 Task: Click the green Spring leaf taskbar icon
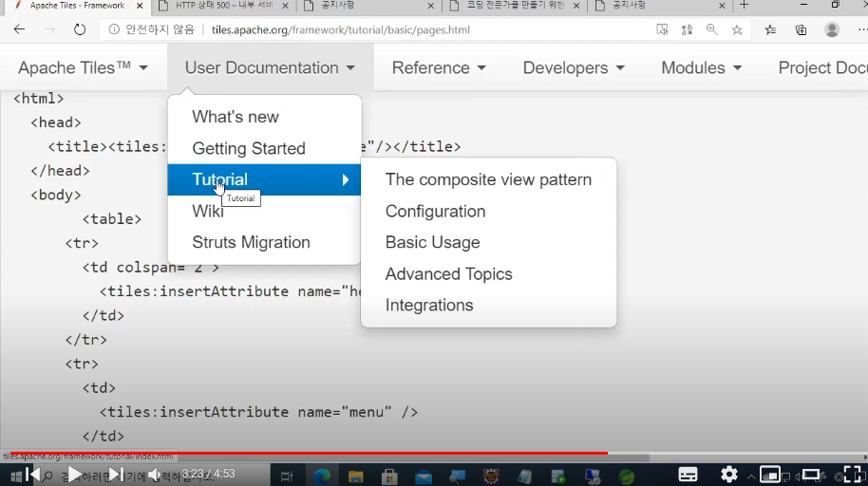pos(626,477)
